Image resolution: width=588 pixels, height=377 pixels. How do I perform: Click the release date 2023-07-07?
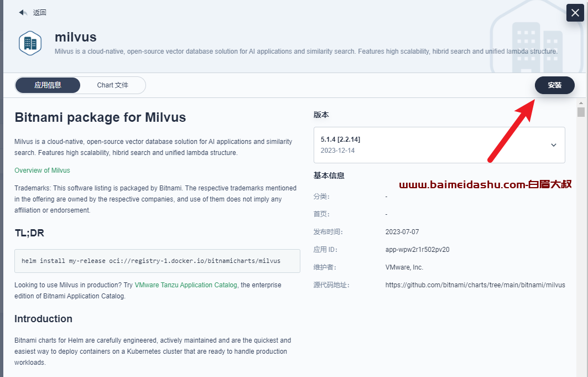(402, 232)
